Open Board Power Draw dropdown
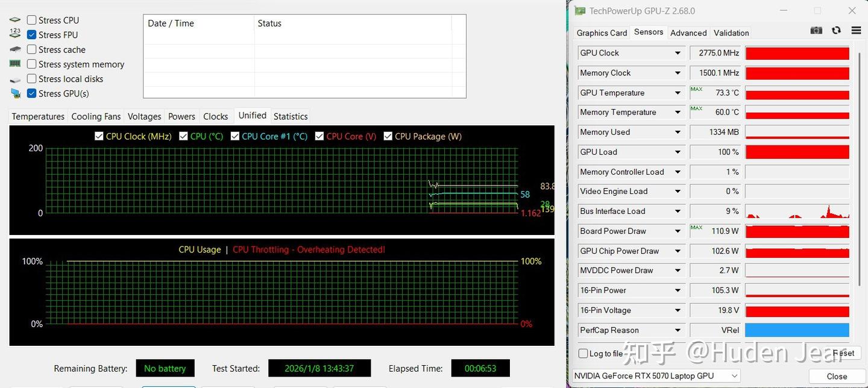The width and height of the screenshot is (868, 388). pos(678,231)
